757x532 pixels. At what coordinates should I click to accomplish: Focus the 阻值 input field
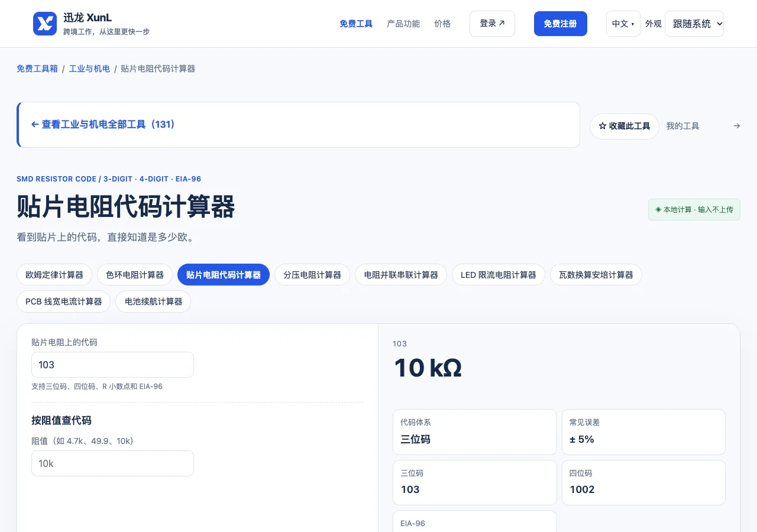tap(112, 463)
